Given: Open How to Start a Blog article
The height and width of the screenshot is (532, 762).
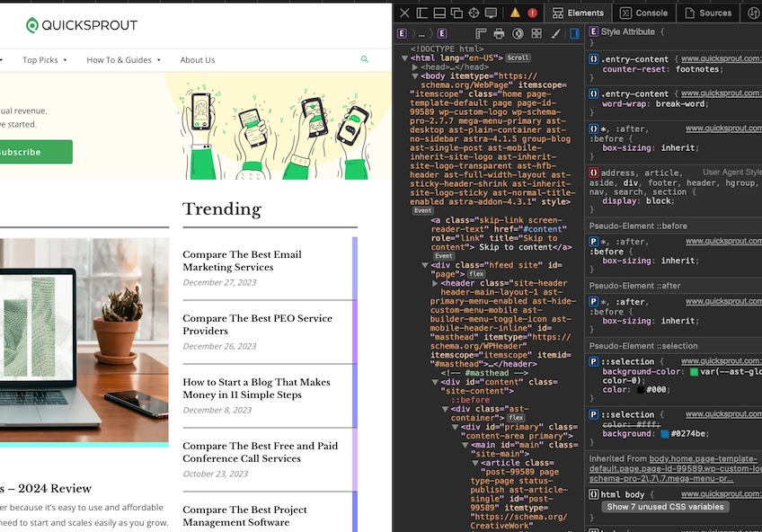Looking at the screenshot, I should point(256,388).
